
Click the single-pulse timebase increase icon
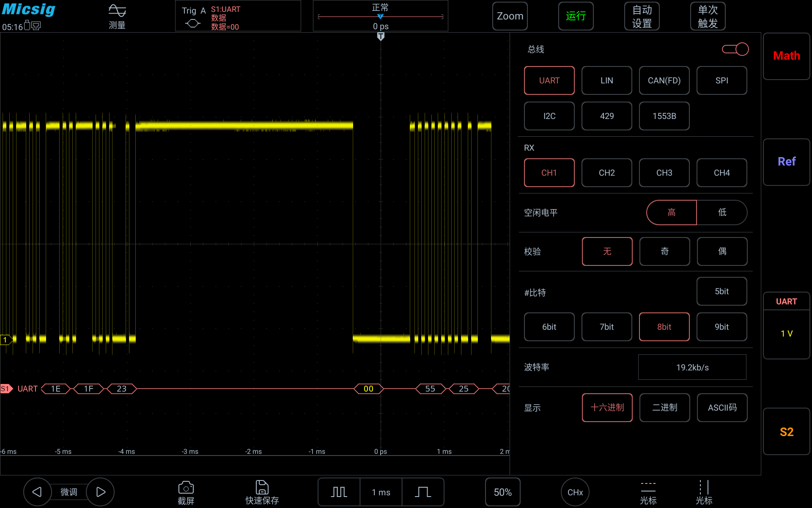(x=422, y=492)
